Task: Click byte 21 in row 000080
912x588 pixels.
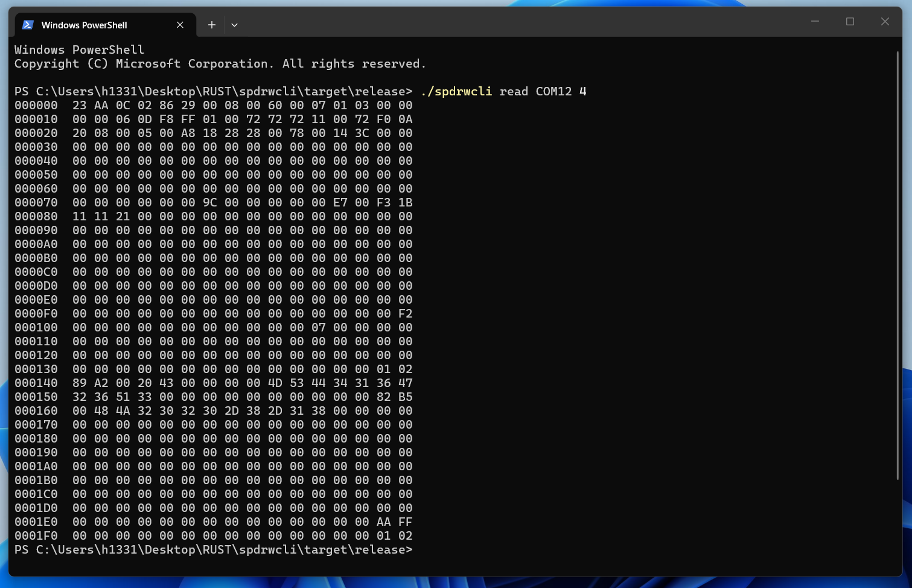Action: click(x=123, y=216)
